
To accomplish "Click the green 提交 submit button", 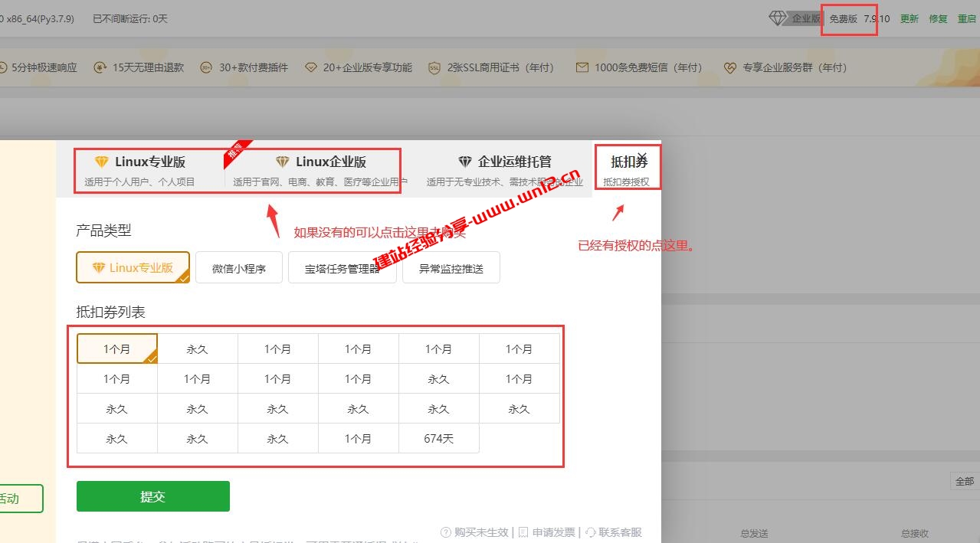I will 152,496.
